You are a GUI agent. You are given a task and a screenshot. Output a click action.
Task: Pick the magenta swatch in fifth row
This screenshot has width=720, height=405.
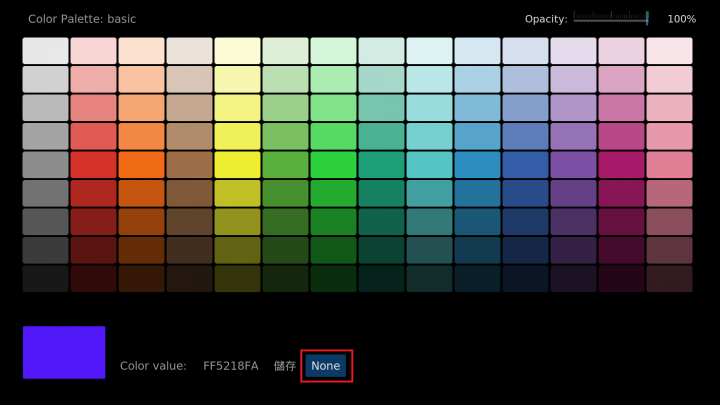coord(621,164)
